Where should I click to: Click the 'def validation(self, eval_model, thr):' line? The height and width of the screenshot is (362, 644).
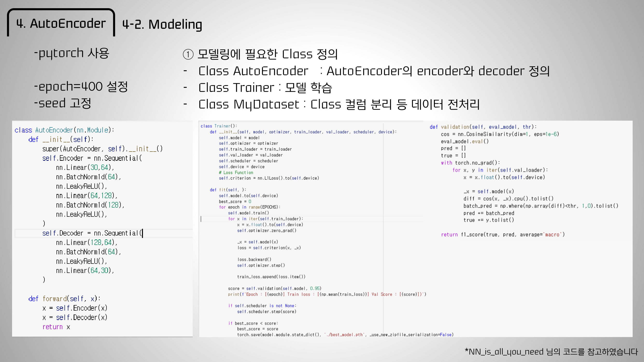tap(483, 127)
